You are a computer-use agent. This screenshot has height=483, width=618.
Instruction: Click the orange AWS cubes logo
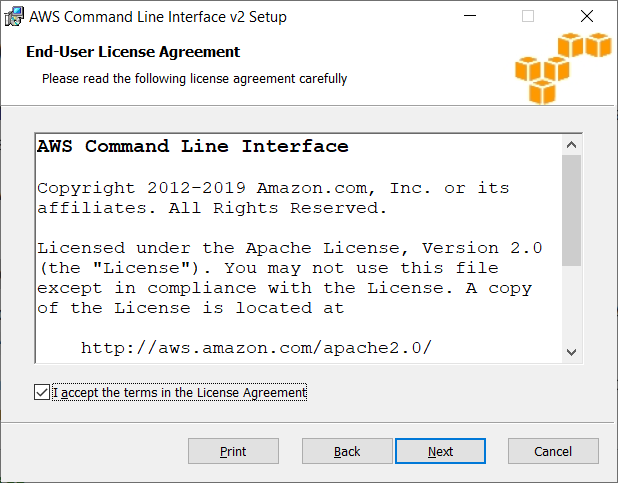pos(563,68)
